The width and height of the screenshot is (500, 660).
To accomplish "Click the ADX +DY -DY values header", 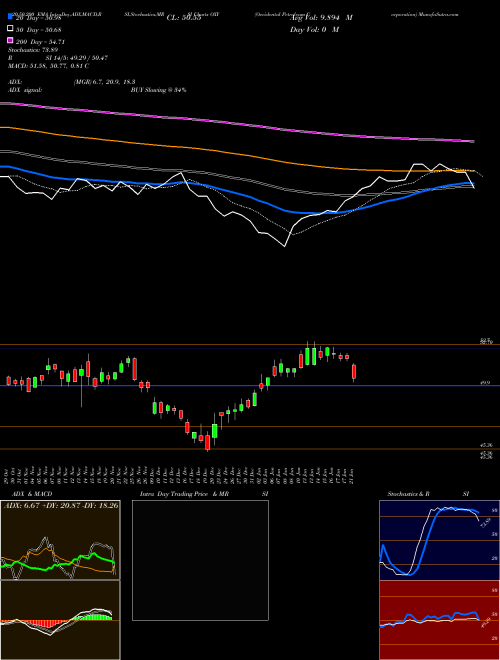I will (x=61, y=505).
